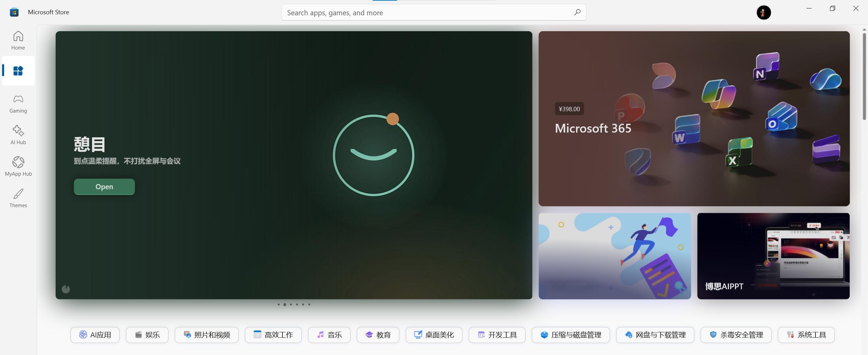
Task: Minimize the Microsoft Store window
Action: point(809,8)
